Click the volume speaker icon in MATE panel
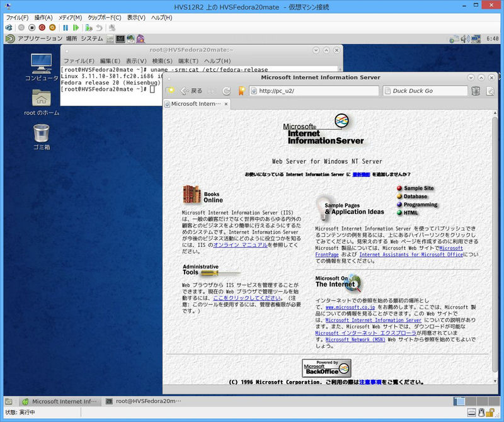This screenshot has width=504, height=422. click(465, 39)
